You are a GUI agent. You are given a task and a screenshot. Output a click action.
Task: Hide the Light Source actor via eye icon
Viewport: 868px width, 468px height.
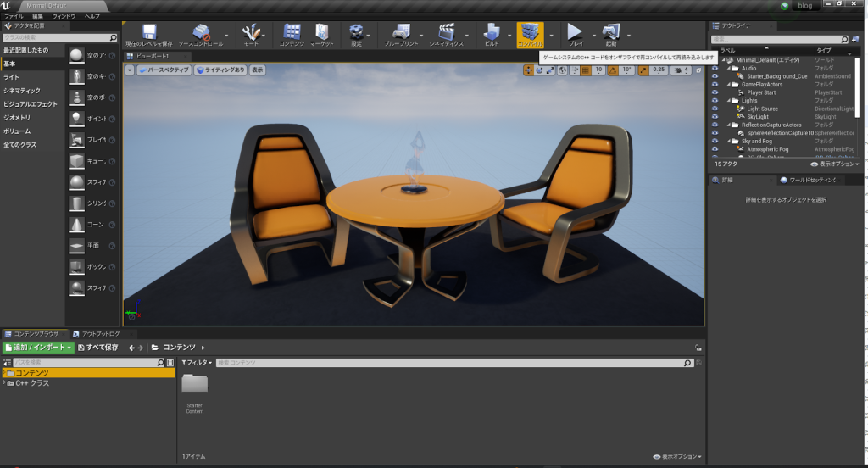point(715,109)
